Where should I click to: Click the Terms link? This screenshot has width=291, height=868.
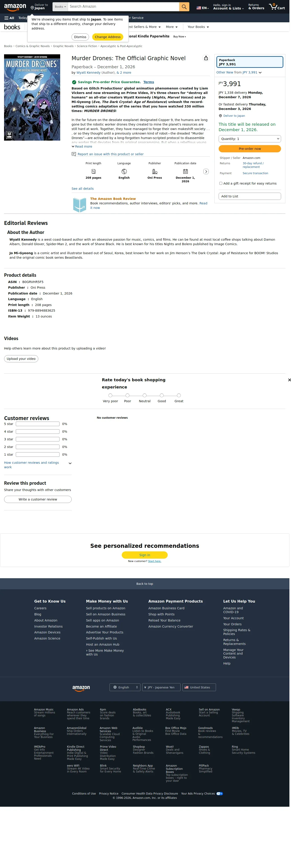149,82
